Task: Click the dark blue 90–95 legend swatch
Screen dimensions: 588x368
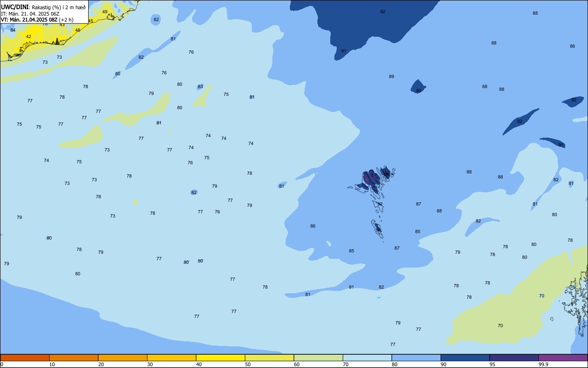Action: (x=465, y=357)
